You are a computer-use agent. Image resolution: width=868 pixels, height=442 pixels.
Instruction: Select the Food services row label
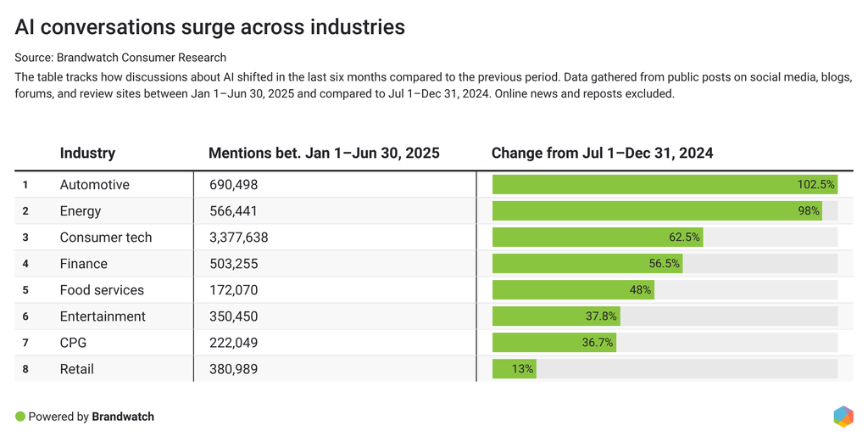click(102, 290)
